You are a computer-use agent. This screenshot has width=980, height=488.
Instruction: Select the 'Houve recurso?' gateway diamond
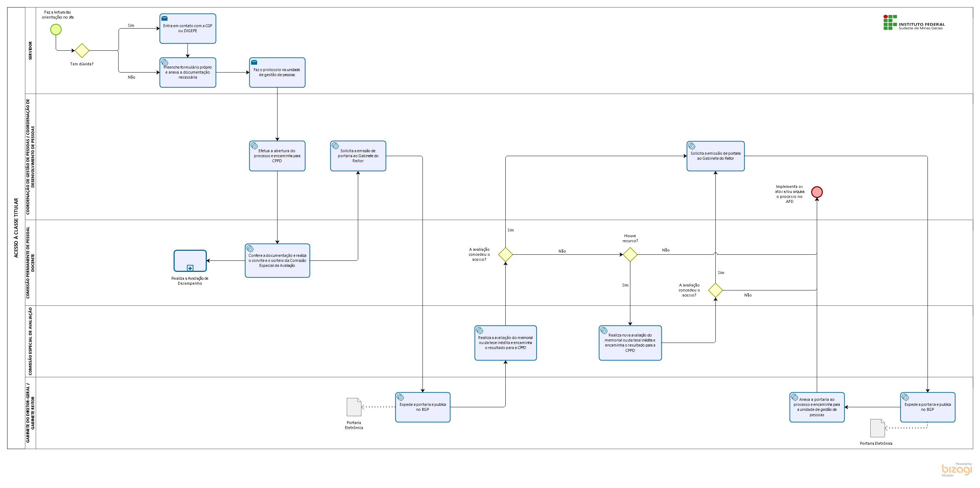[630, 254]
